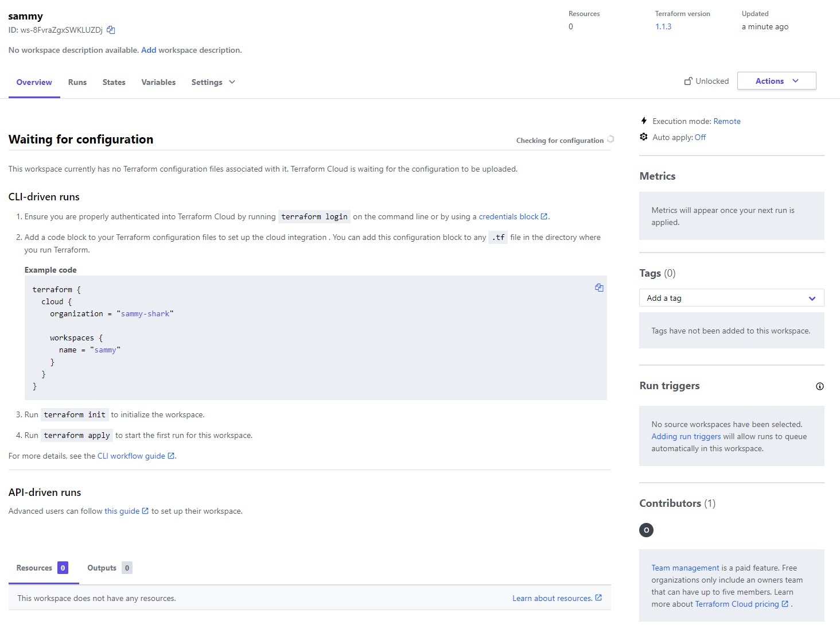Add a workspace description

point(149,50)
